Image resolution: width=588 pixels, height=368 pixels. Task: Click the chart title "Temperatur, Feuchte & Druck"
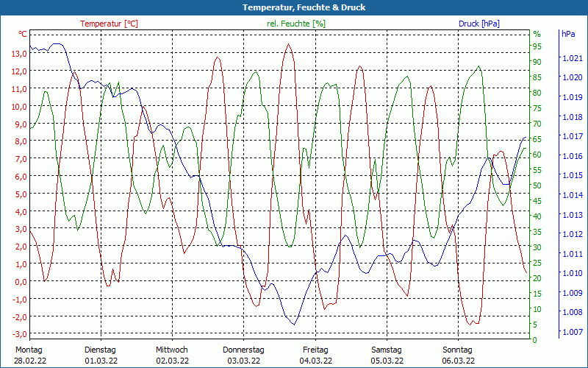294,7
